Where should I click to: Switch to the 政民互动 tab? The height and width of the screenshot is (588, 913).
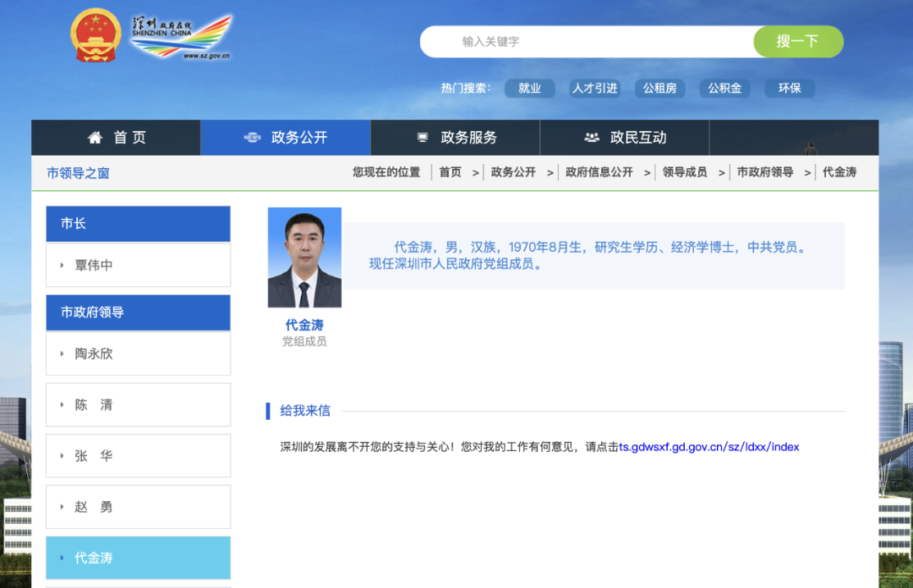point(624,137)
